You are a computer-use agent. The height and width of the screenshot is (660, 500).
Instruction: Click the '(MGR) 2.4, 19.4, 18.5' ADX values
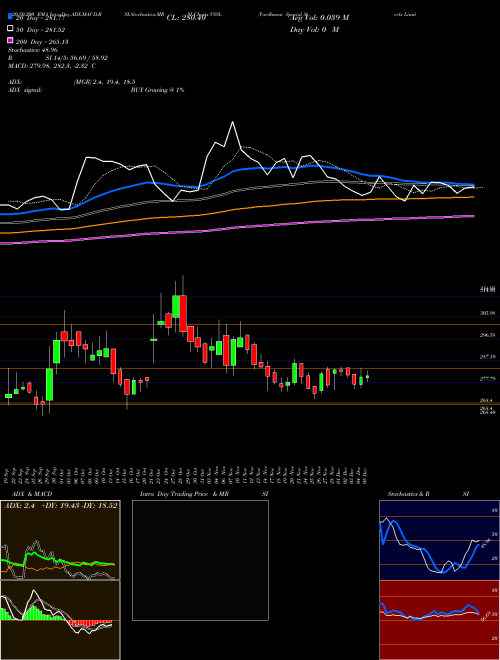coord(104,82)
